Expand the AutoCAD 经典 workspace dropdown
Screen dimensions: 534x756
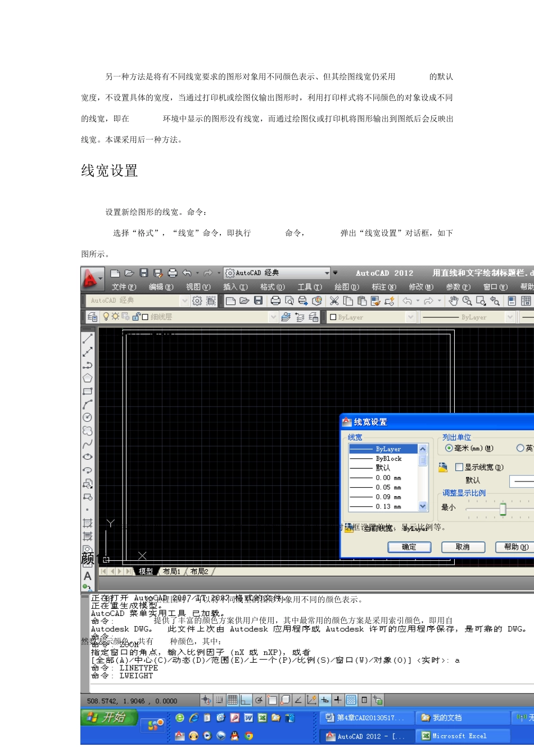[327, 273]
